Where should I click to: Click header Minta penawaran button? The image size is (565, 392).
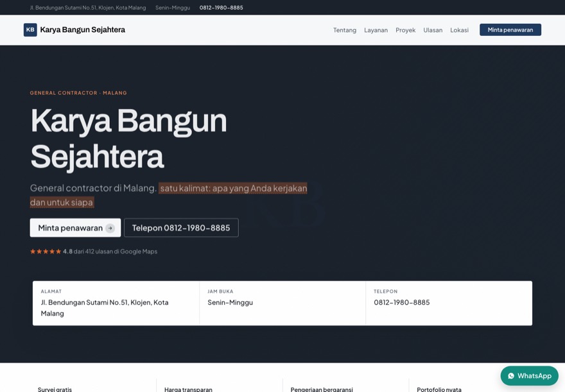point(510,30)
